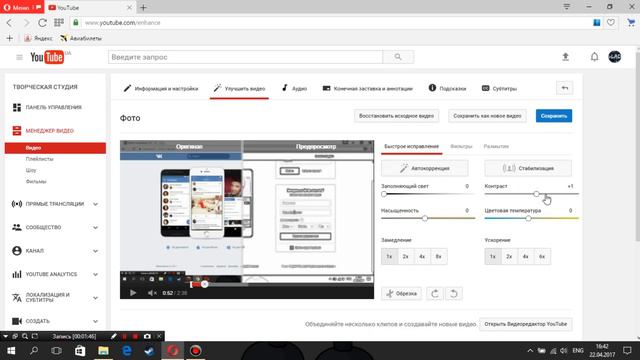Select 4x slow motion option
The width and height of the screenshot is (640, 360).
[x=422, y=256]
